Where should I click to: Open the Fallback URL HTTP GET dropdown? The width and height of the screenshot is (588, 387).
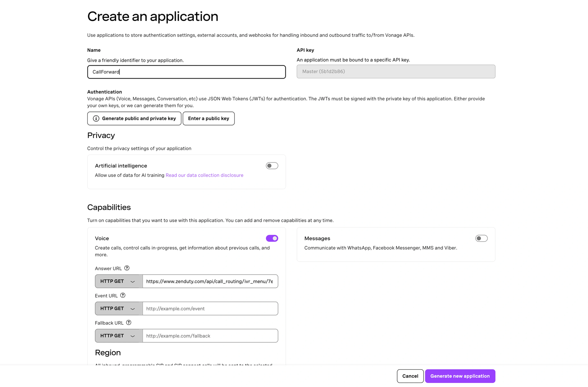[x=119, y=335]
